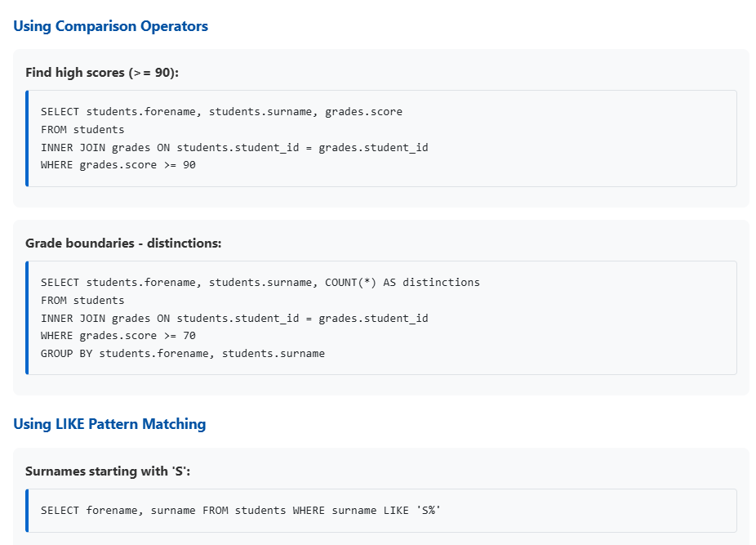This screenshot has width=756, height=545.
Task: Click the INNER JOIN line in high scores query
Action: click(234, 148)
